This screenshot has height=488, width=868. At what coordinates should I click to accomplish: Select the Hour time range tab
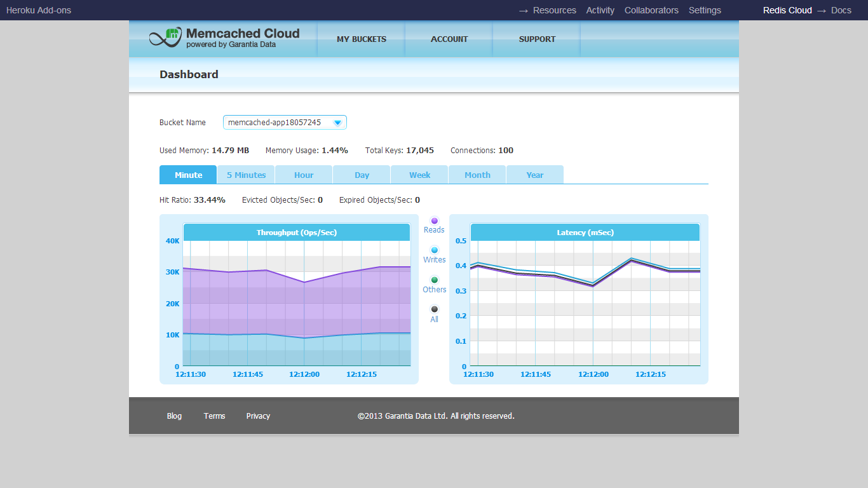click(x=304, y=175)
